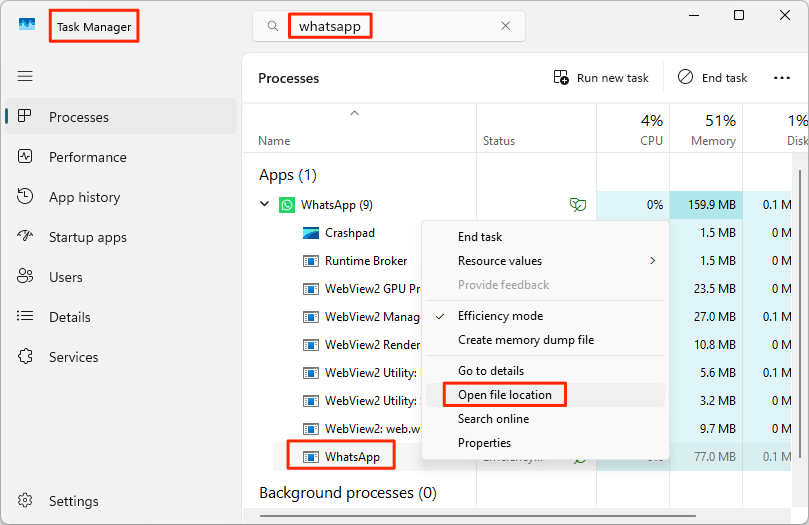
Task: Sort by Status column header
Action: click(537, 128)
